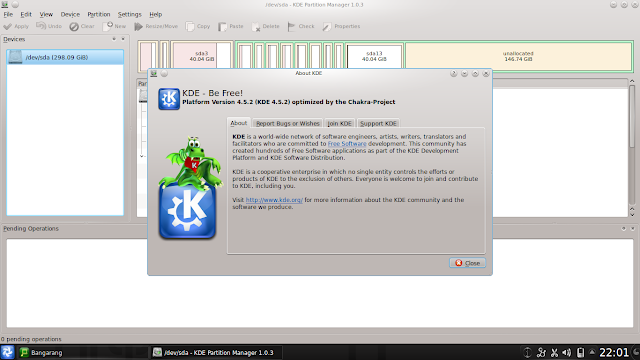640x360 pixels.
Task: Close the About KDE dialog
Action: (467, 263)
